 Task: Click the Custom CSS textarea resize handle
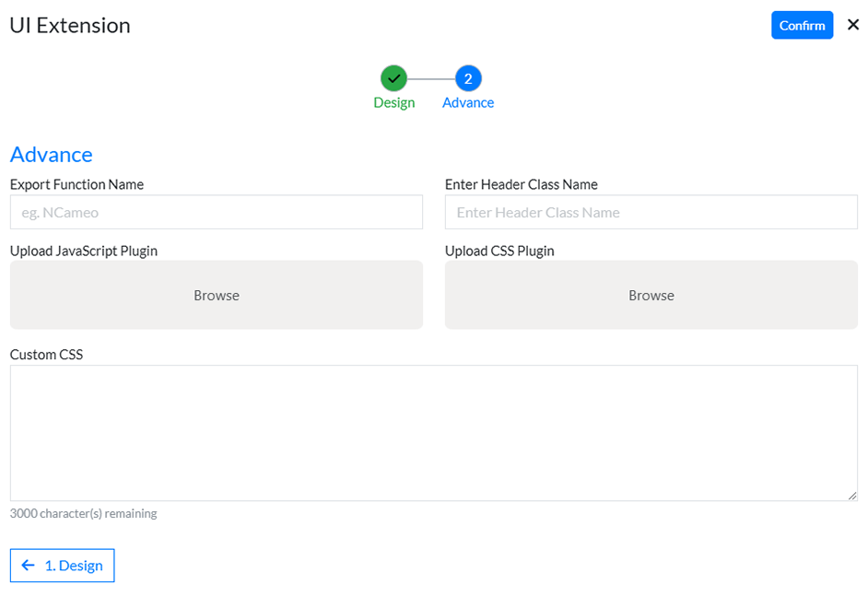click(x=852, y=496)
